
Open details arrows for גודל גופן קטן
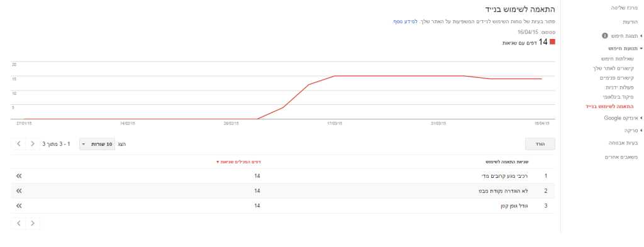(x=18, y=206)
